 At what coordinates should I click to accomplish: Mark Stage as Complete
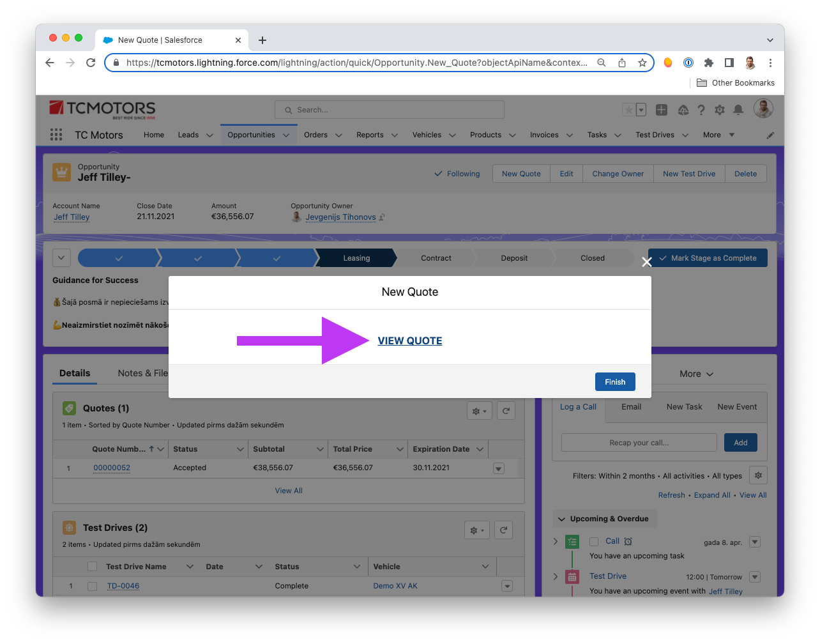tap(708, 258)
